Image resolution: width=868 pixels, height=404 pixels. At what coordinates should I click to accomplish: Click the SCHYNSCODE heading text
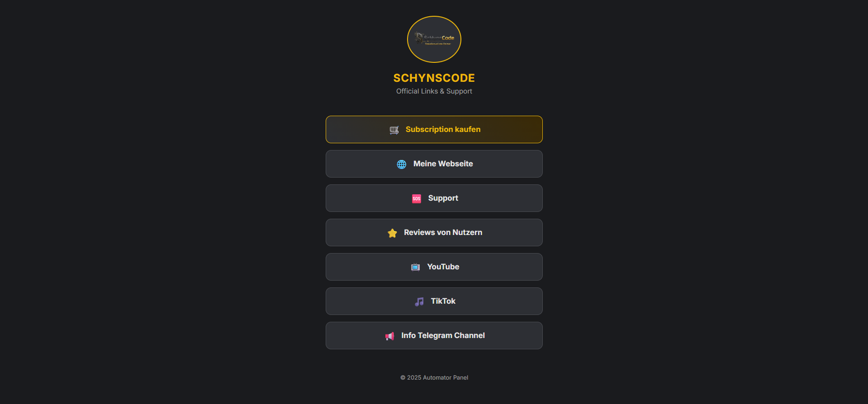pos(434,78)
